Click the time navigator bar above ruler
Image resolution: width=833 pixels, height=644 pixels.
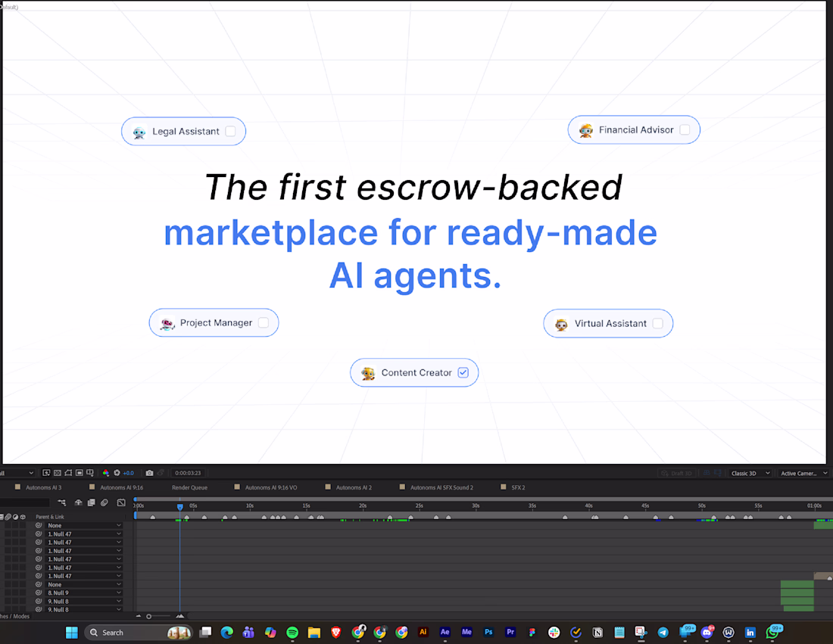tap(483, 499)
